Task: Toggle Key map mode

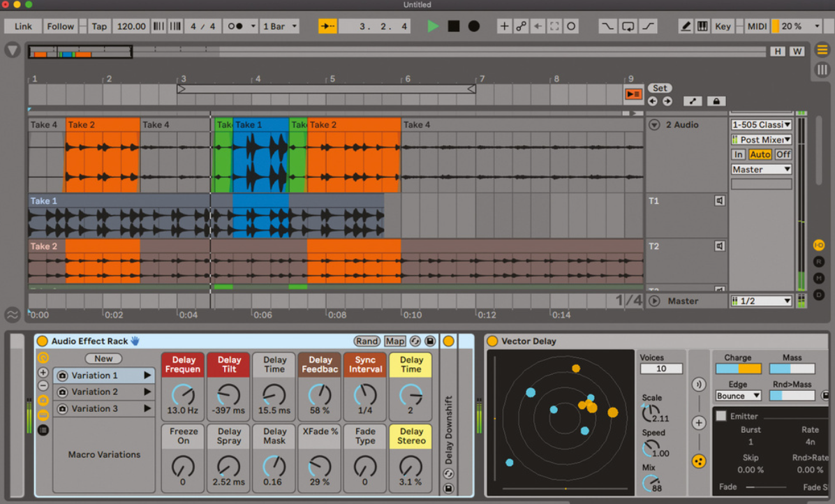Action: tap(723, 26)
